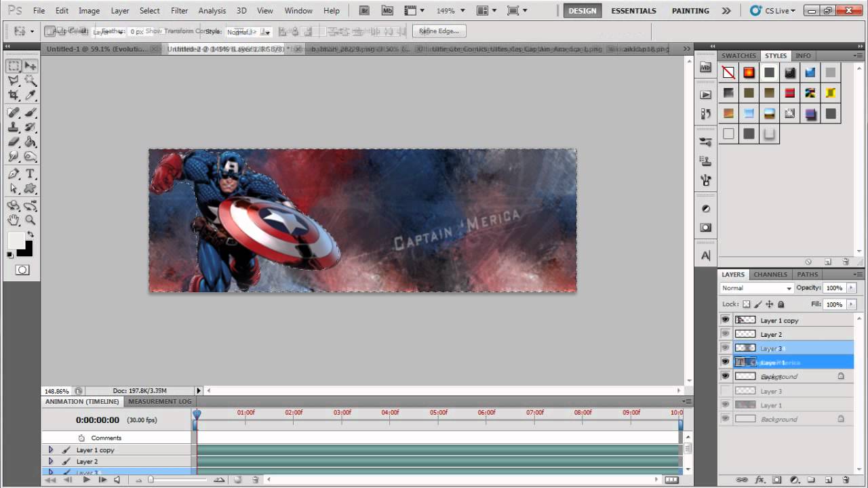Screen dimensions: 868x488
Task: Switch to the Swatches tab
Action: pos(738,56)
